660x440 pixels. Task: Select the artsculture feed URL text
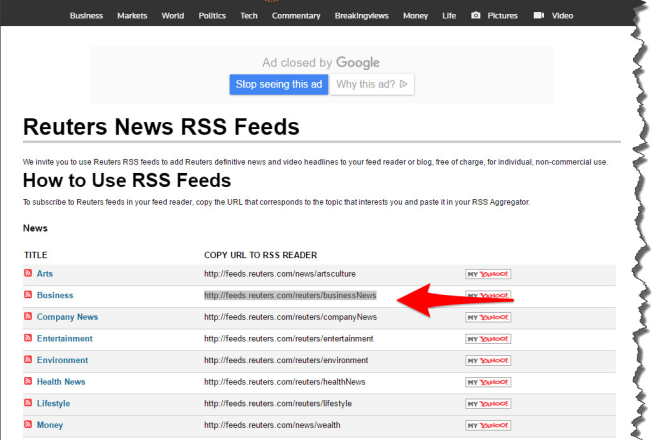point(280,274)
